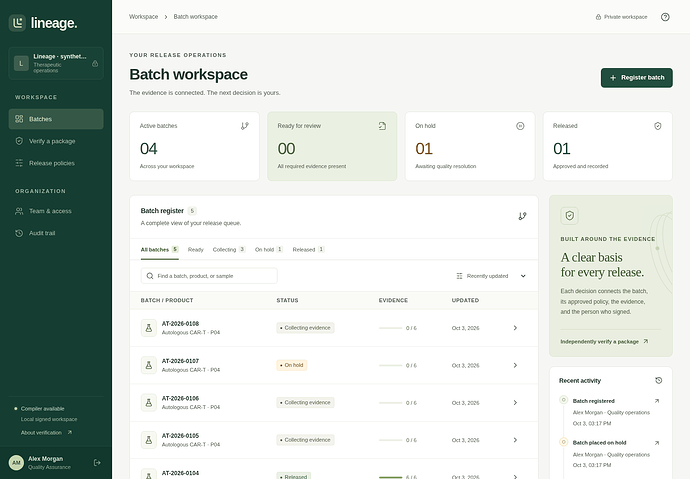Click the Batch workspace breadcrumb
The image size is (690, 479).
click(195, 17)
